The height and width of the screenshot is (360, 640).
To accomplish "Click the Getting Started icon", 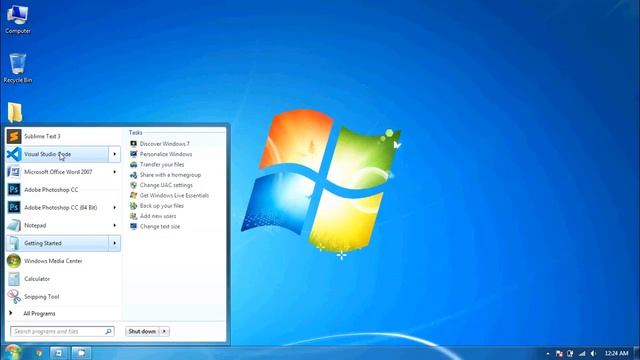I will click(x=14, y=243).
